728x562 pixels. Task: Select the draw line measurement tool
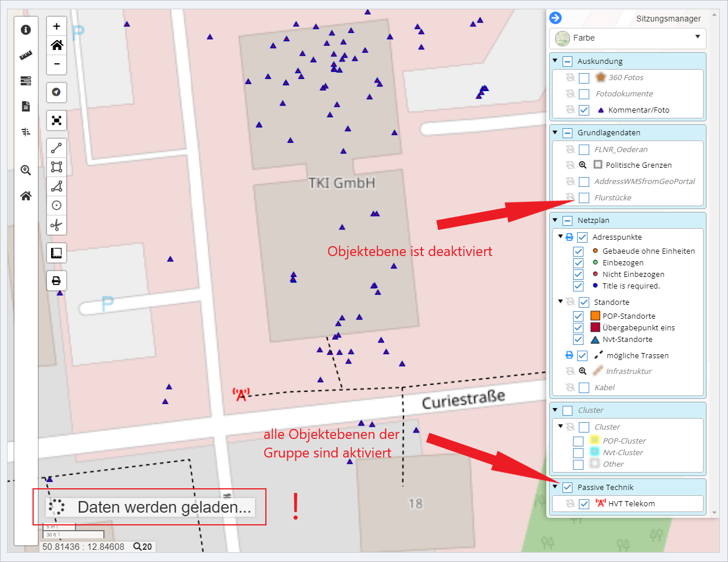coord(56,148)
